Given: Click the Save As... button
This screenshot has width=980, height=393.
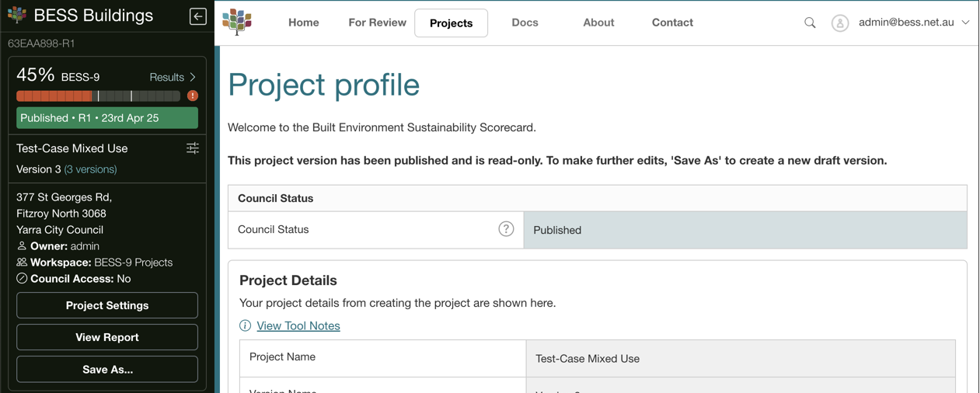Looking at the screenshot, I should (x=107, y=370).
